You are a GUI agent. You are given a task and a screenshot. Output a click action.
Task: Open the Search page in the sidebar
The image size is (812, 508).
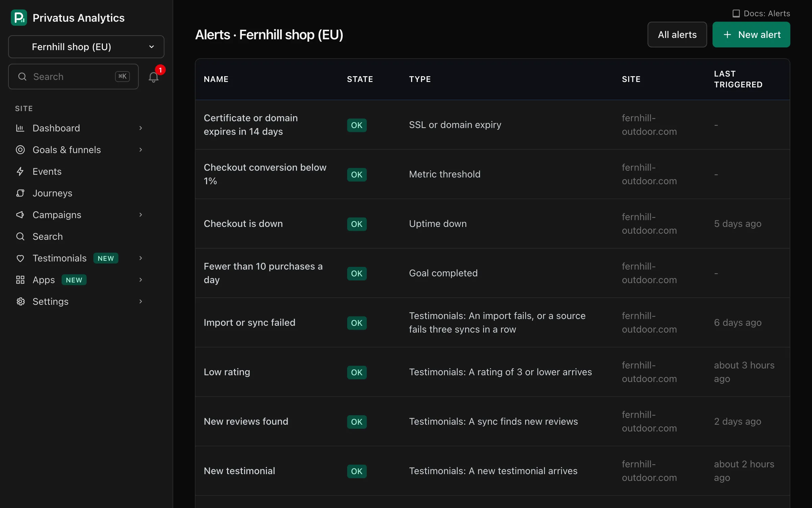48,236
